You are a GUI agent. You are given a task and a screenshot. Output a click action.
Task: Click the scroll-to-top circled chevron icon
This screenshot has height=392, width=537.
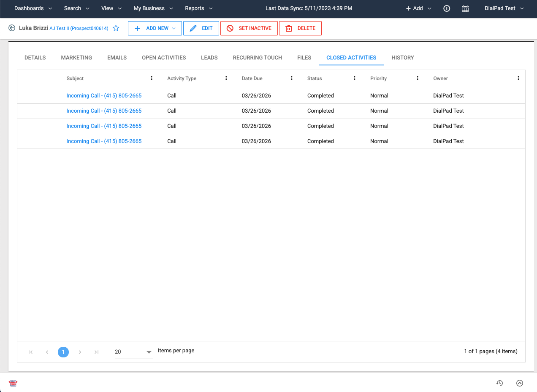(x=520, y=383)
